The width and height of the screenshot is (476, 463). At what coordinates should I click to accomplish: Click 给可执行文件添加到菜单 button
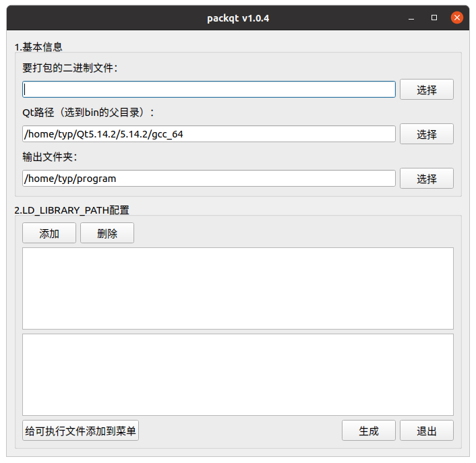pos(80,431)
